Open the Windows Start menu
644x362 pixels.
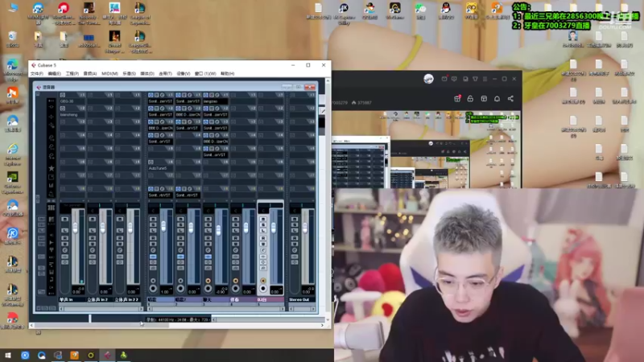point(8,355)
